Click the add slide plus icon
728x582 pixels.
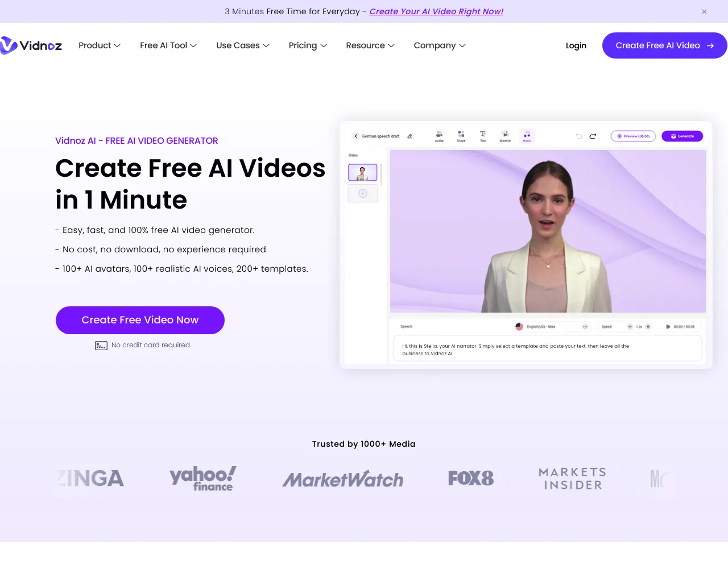[x=363, y=194]
